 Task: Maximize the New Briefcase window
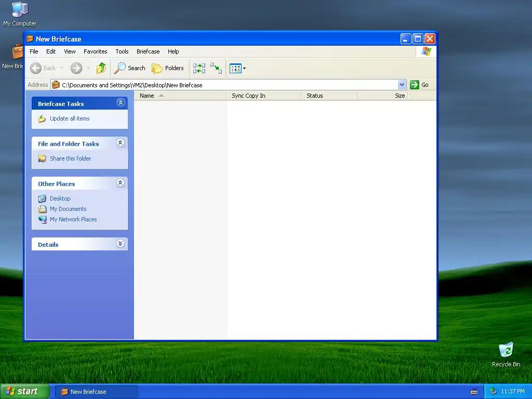click(x=418, y=38)
